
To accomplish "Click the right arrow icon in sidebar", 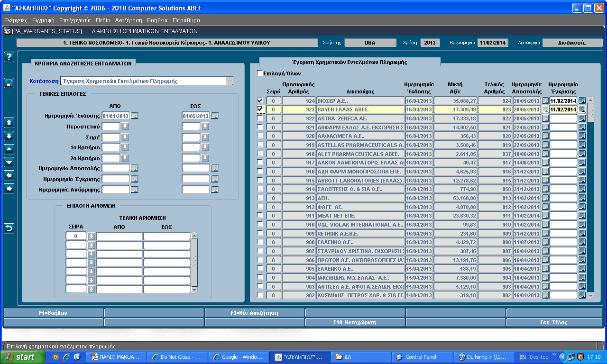I will pyautogui.click(x=9, y=189).
